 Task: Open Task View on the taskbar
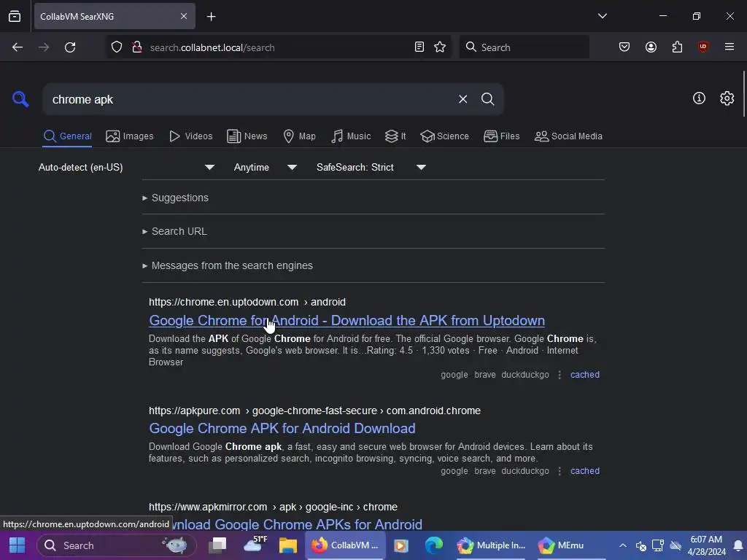coord(218,545)
